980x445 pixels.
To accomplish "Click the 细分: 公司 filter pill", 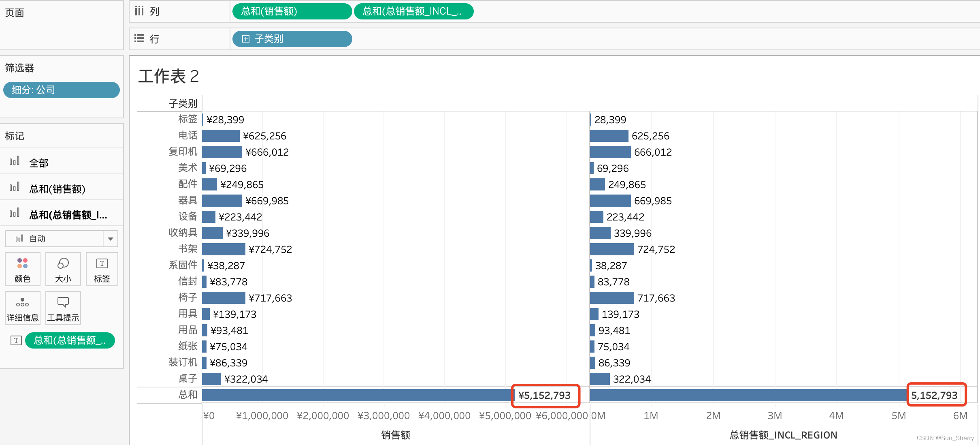I will tap(62, 90).
